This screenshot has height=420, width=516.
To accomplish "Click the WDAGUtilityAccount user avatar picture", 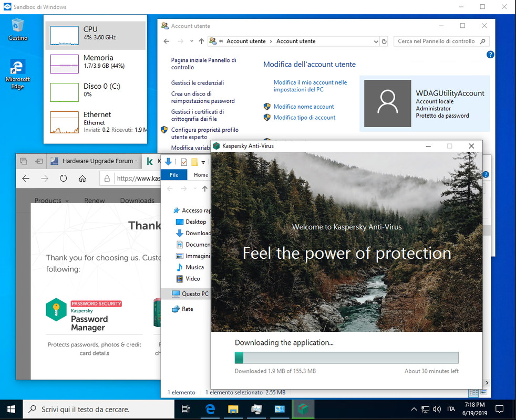I will (x=388, y=103).
